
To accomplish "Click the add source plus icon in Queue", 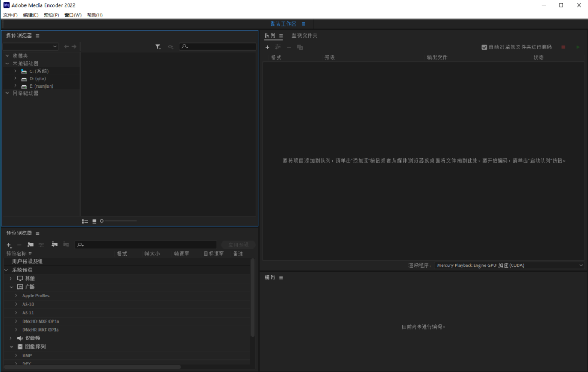I will (267, 47).
